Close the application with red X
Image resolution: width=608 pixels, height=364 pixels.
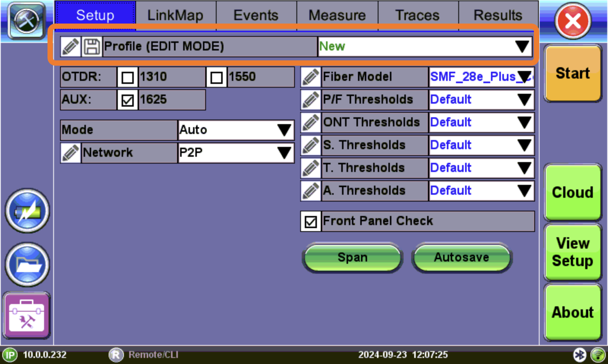pos(573,21)
